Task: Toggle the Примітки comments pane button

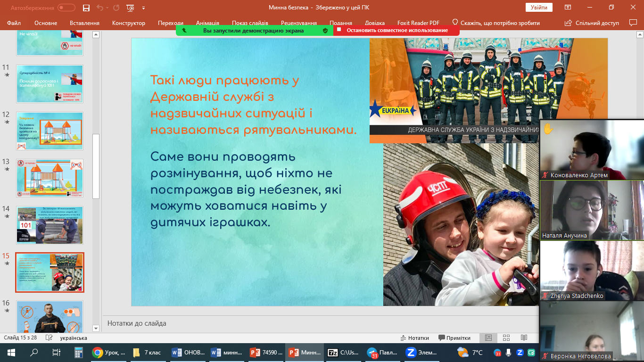Action: pyautogui.click(x=454, y=338)
